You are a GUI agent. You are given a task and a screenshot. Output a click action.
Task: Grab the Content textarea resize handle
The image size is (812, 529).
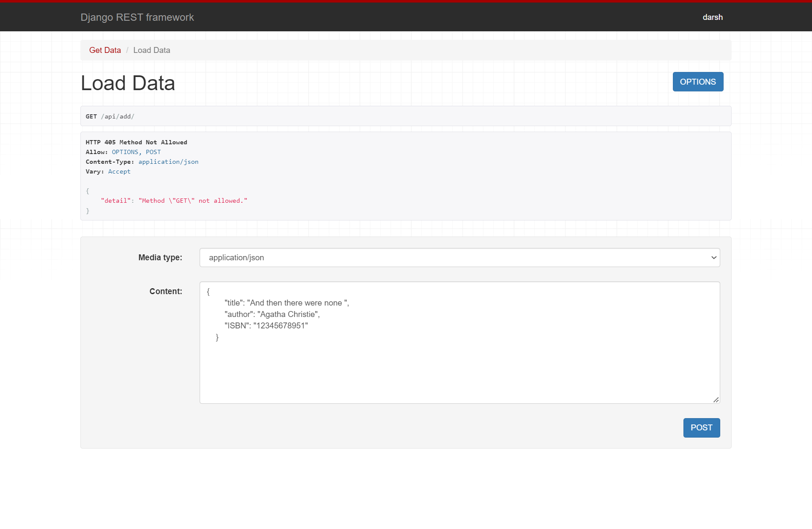pyautogui.click(x=716, y=399)
